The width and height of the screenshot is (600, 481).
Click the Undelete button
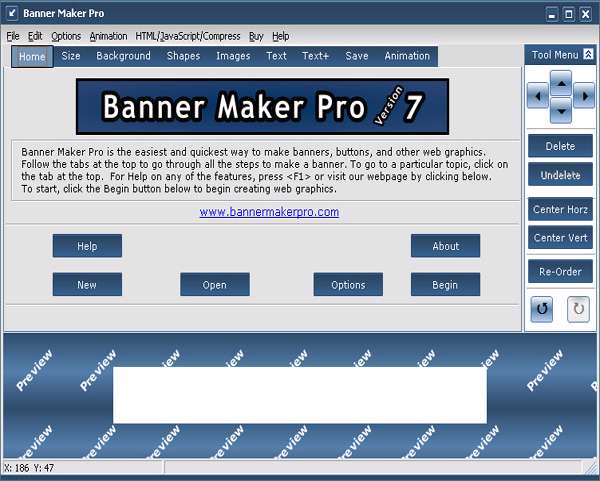pos(560,175)
